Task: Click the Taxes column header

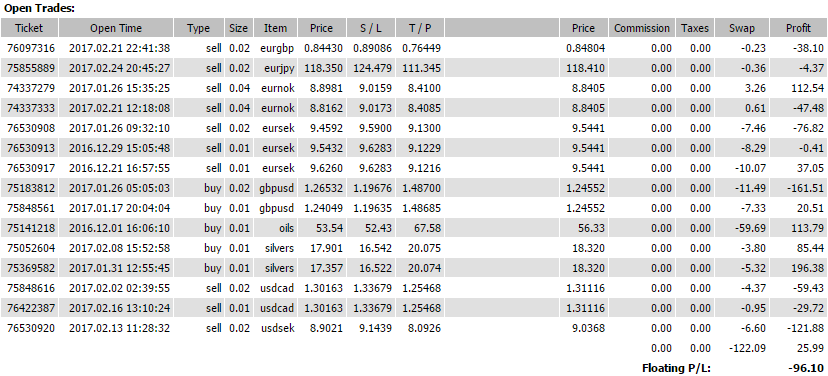Action: [x=695, y=29]
